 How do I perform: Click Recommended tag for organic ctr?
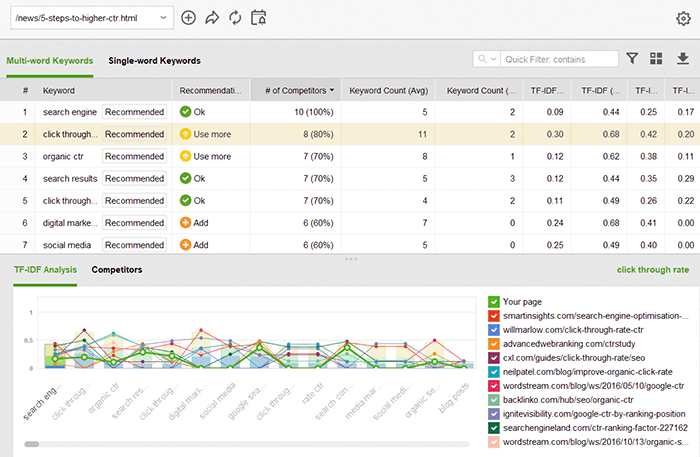coord(134,156)
